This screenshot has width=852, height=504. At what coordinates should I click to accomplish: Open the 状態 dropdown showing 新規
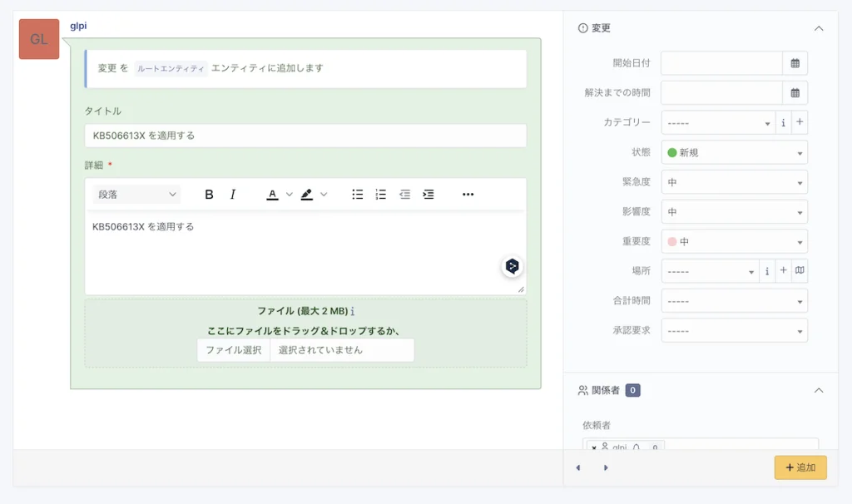(x=734, y=152)
